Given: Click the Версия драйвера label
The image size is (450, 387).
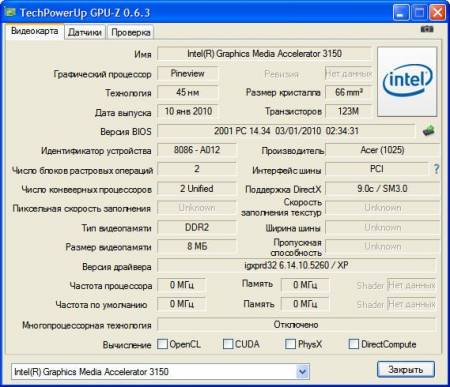Looking at the screenshot, I should [x=117, y=267].
